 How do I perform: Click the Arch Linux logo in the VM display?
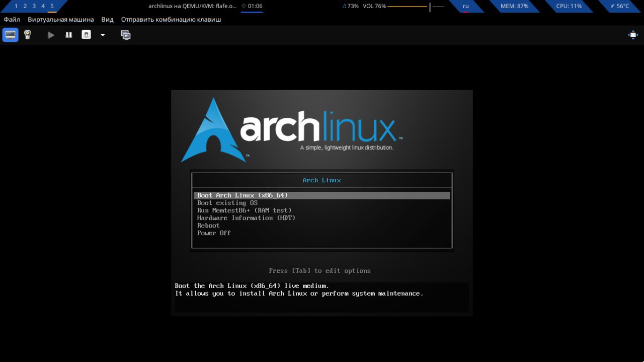291,129
